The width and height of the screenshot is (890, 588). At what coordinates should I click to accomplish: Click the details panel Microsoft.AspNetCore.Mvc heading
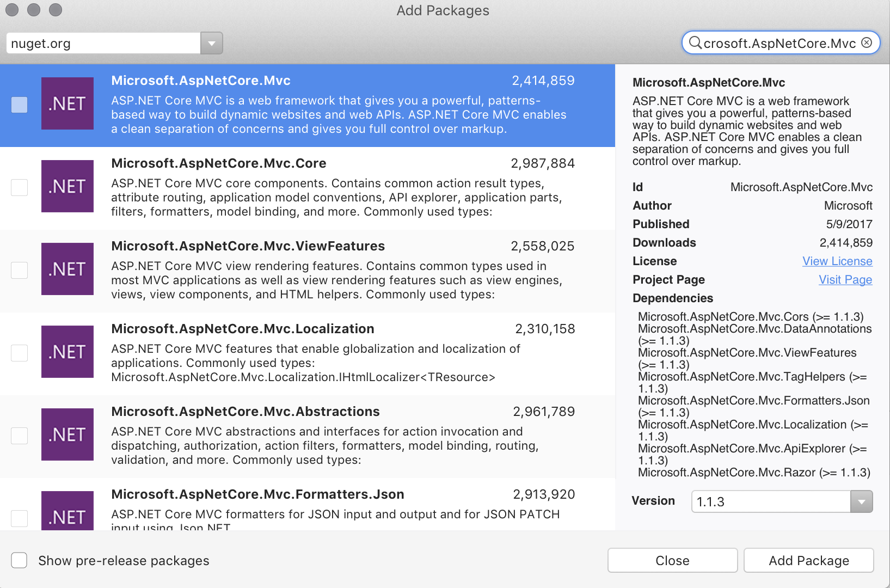(x=709, y=83)
